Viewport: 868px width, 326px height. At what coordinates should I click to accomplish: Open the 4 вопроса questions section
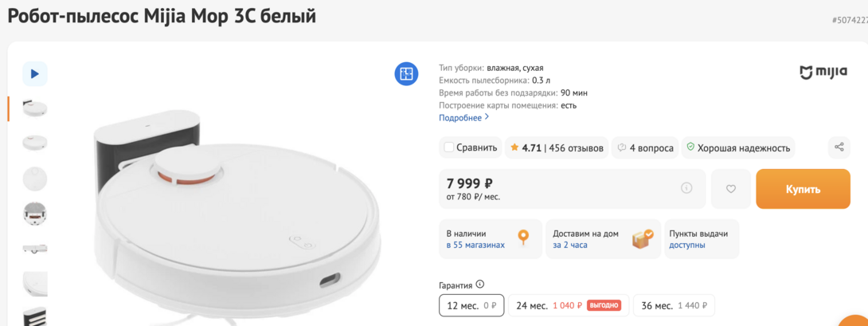tap(645, 147)
